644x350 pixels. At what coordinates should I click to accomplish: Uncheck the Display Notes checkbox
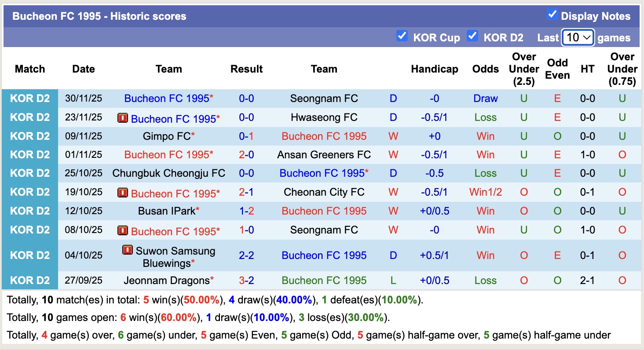tap(552, 14)
